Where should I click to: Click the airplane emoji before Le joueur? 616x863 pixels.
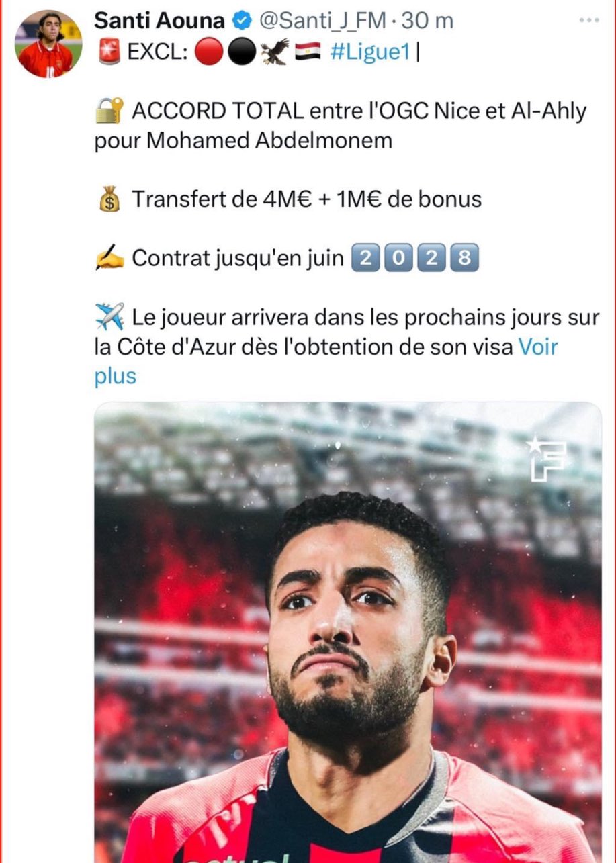tap(109, 316)
